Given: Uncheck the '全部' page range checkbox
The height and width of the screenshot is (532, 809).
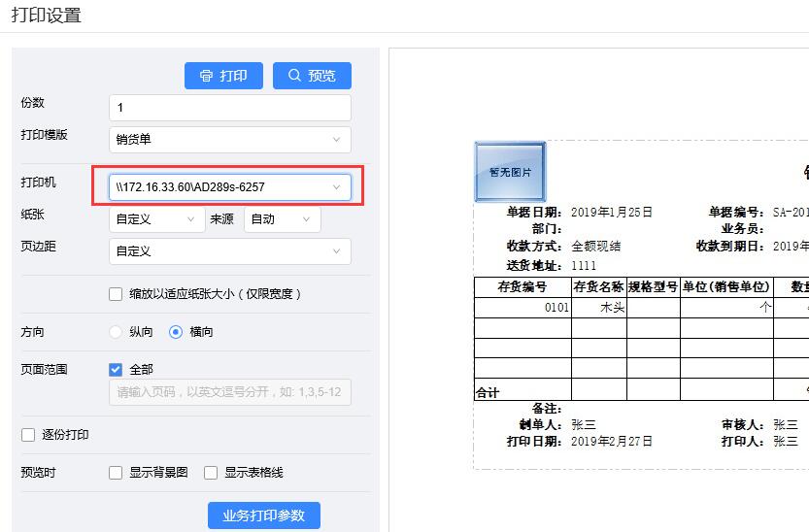Looking at the screenshot, I should click(x=117, y=369).
